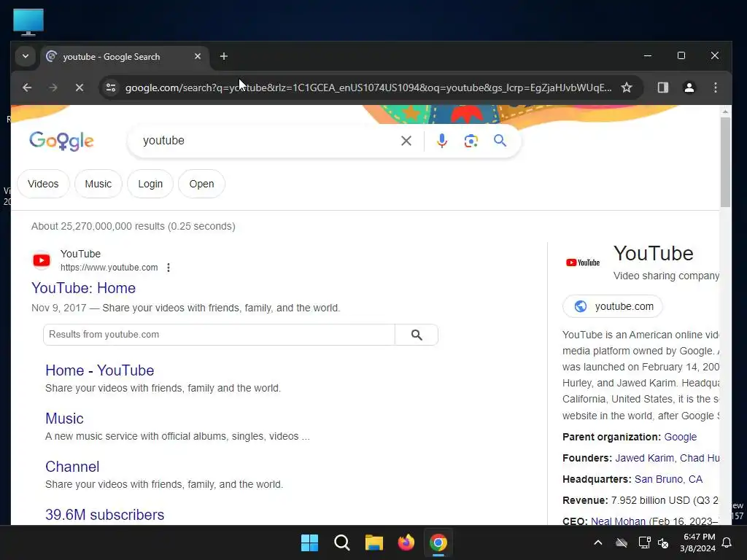Click the https://www.youtube.com URL text
This screenshot has width=747, height=560.
pos(109,268)
